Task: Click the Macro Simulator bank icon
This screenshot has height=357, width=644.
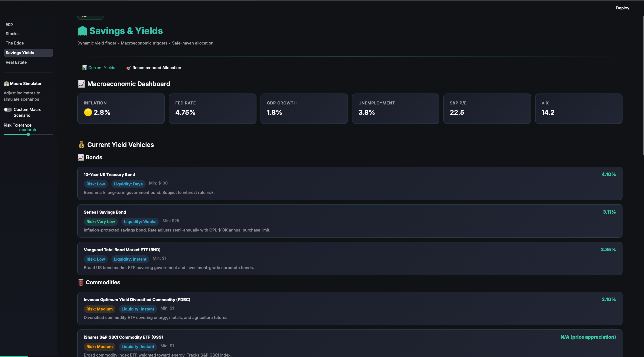Action: point(6,83)
